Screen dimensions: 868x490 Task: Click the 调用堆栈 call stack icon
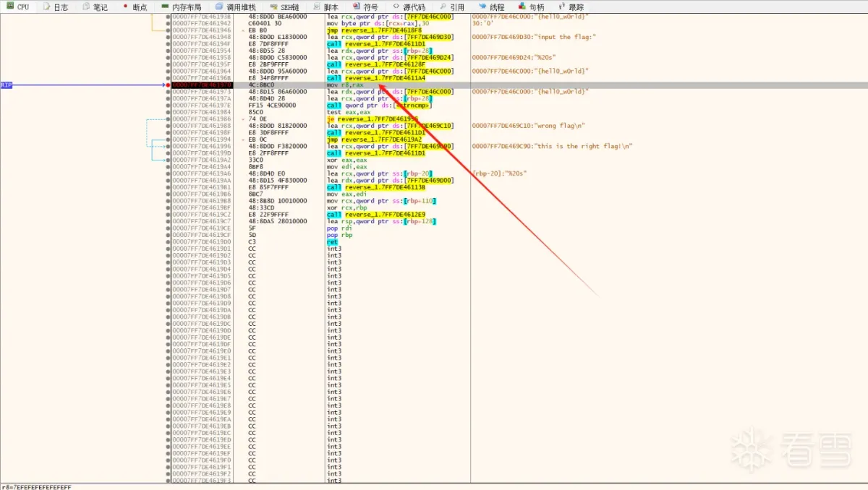coord(219,7)
